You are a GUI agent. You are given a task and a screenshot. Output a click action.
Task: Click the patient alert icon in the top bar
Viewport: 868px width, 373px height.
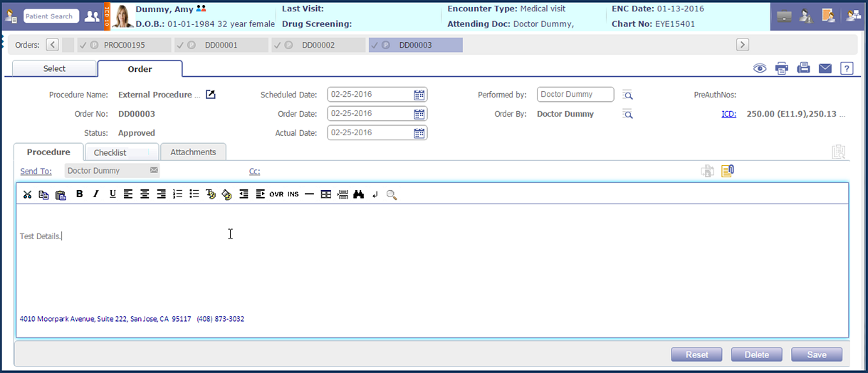806,16
